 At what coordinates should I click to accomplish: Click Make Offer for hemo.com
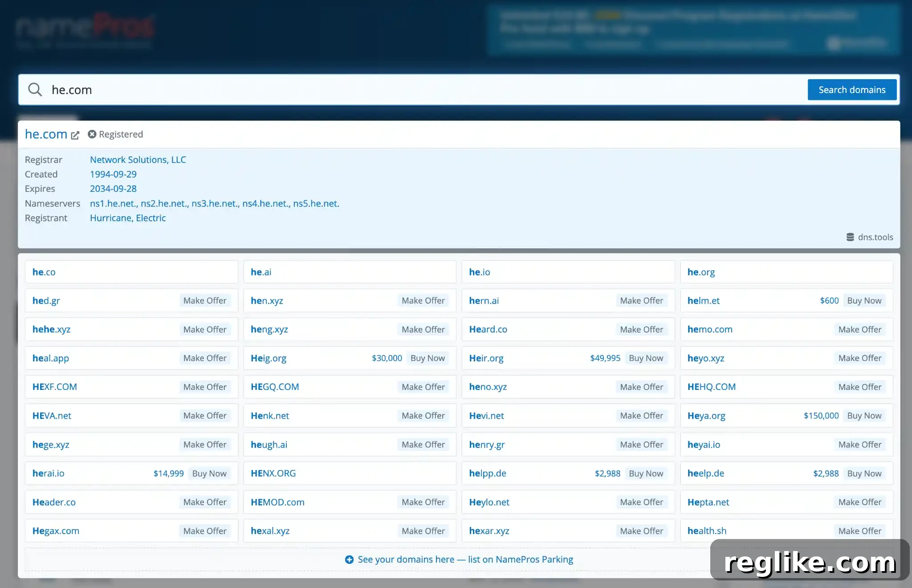(859, 329)
